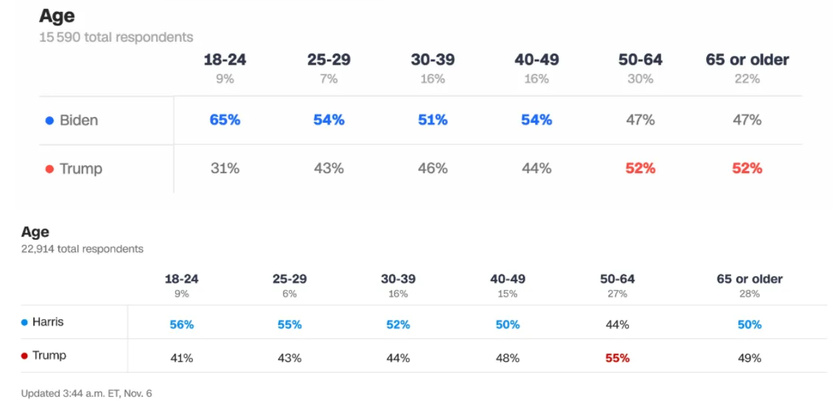Click Harris's 56% value for ages 18-24
This screenshot has height=406, width=838.
coord(181,324)
